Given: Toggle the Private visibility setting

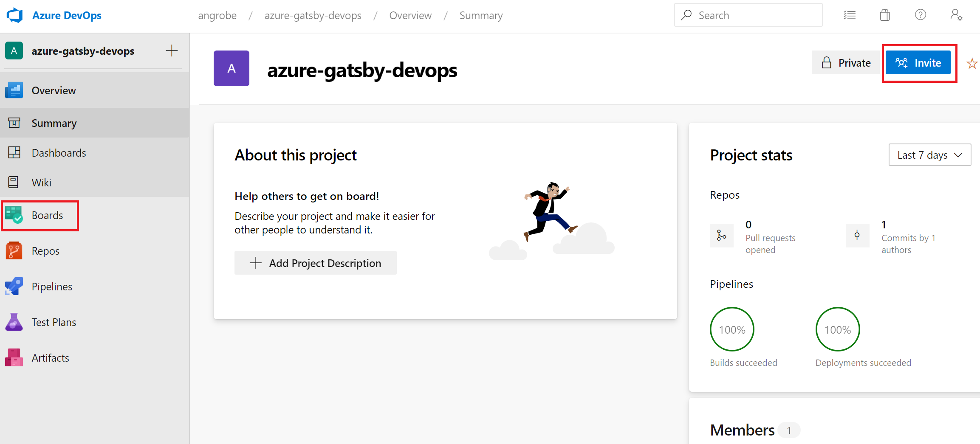Looking at the screenshot, I should pos(845,62).
